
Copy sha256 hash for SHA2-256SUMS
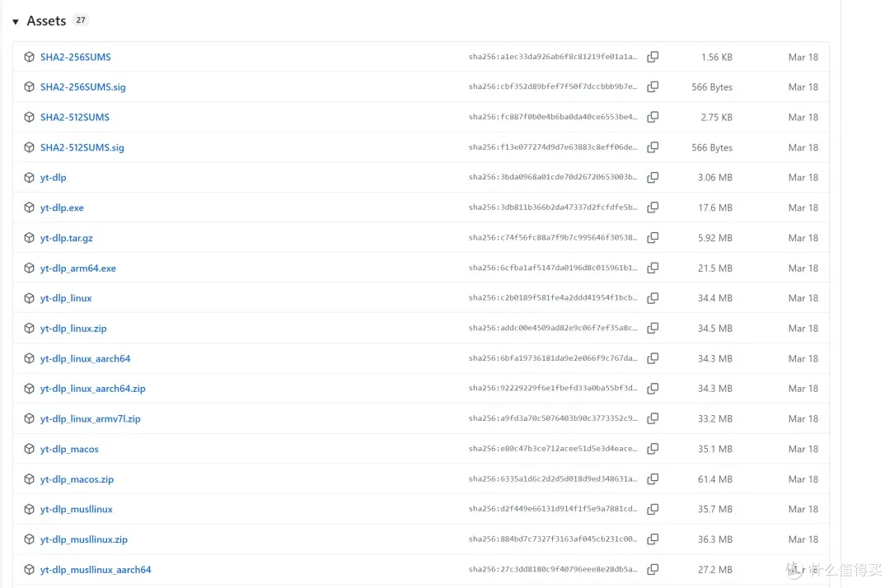[x=653, y=57]
